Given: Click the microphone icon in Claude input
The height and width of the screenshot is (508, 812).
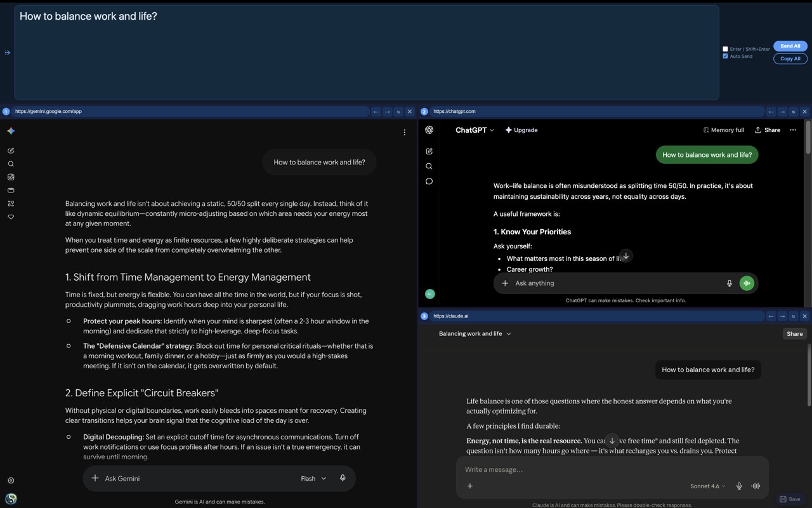Looking at the screenshot, I should click(x=739, y=486).
